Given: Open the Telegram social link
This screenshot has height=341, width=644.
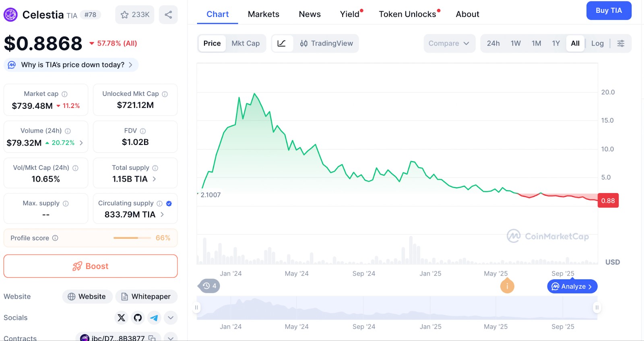Looking at the screenshot, I should point(154,318).
